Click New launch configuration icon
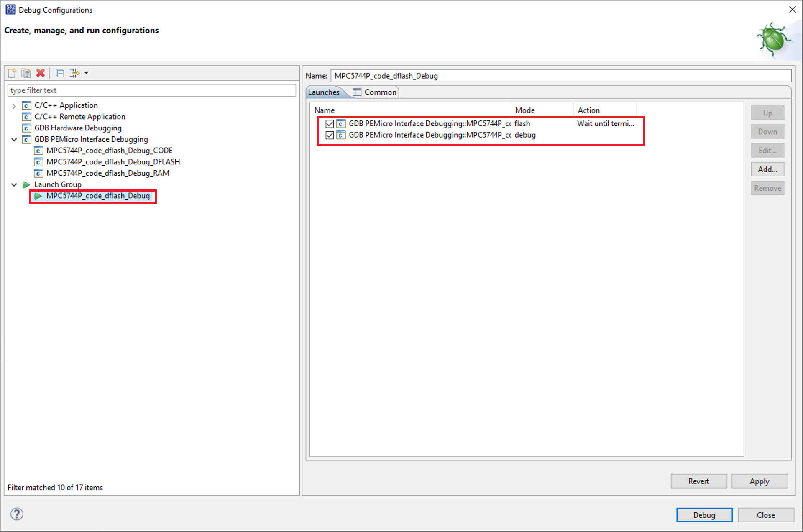The height and width of the screenshot is (532, 803). coord(12,73)
